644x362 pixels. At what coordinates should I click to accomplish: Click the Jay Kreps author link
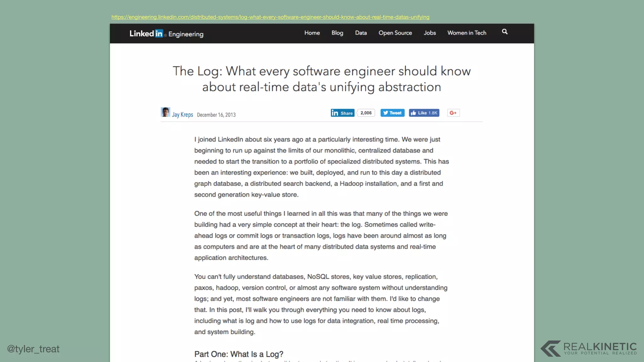(x=182, y=115)
